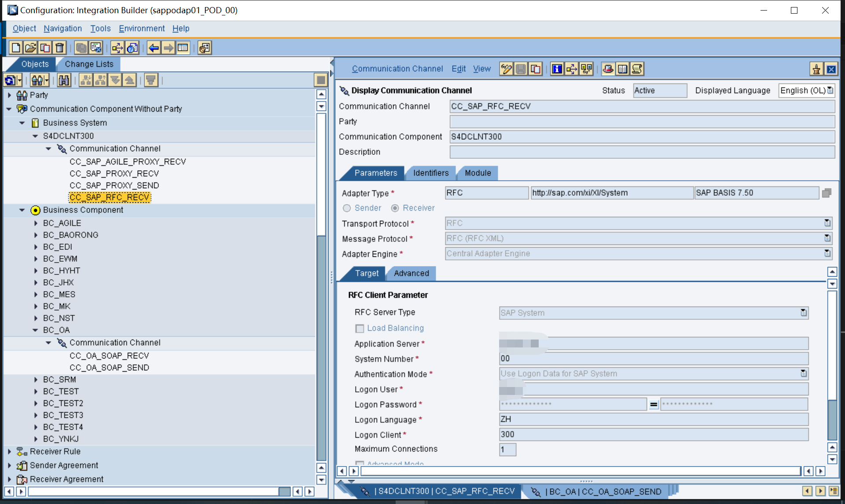Open the RFC Server Type dropdown
Screen dimensions: 845x504
[x=804, y=313]
